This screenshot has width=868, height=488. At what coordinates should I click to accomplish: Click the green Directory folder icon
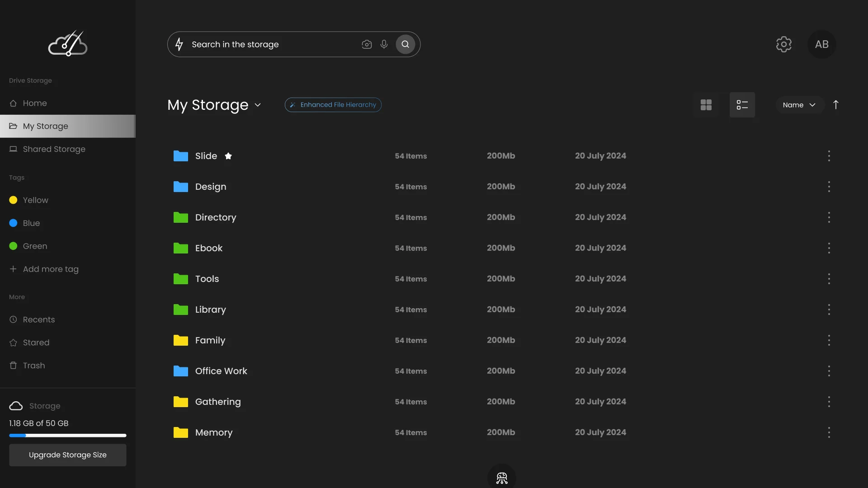click(181, 217)
